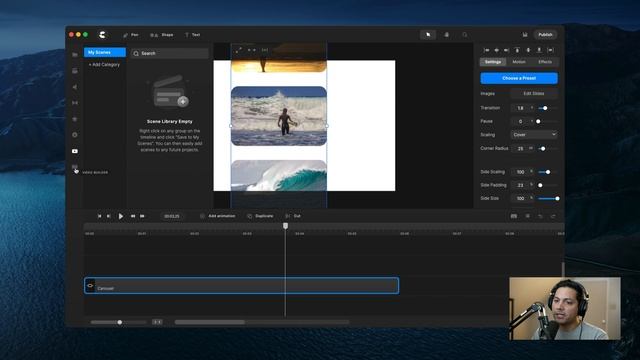Viewport: 640px width, 360px height.
Task: Step back one frame
Action: point(109,216)
